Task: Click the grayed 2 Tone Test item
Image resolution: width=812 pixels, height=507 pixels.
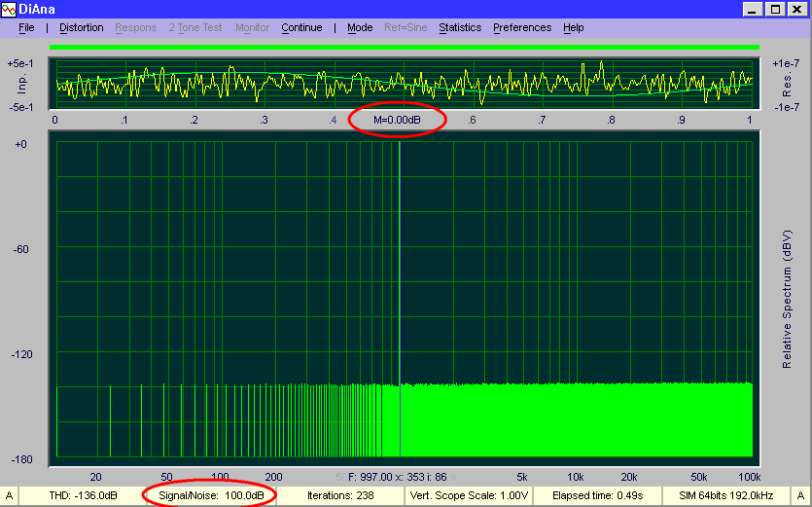Action: pos(195,28)
